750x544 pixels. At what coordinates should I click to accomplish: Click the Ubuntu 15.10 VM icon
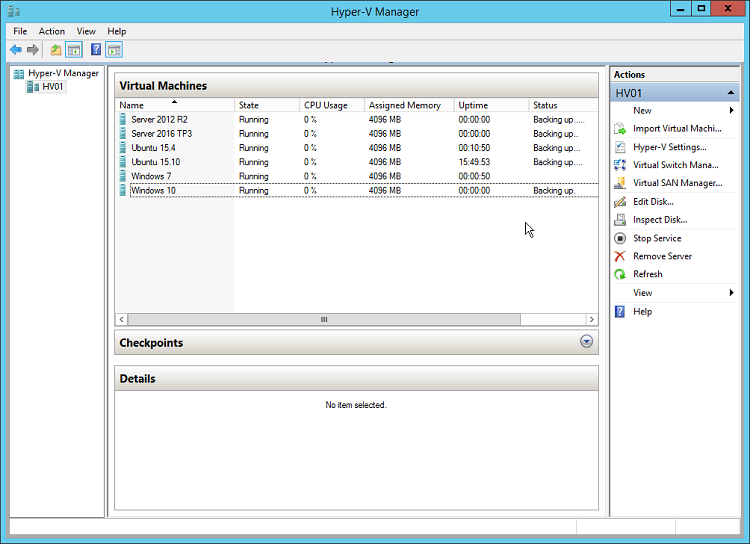point(123,162)
